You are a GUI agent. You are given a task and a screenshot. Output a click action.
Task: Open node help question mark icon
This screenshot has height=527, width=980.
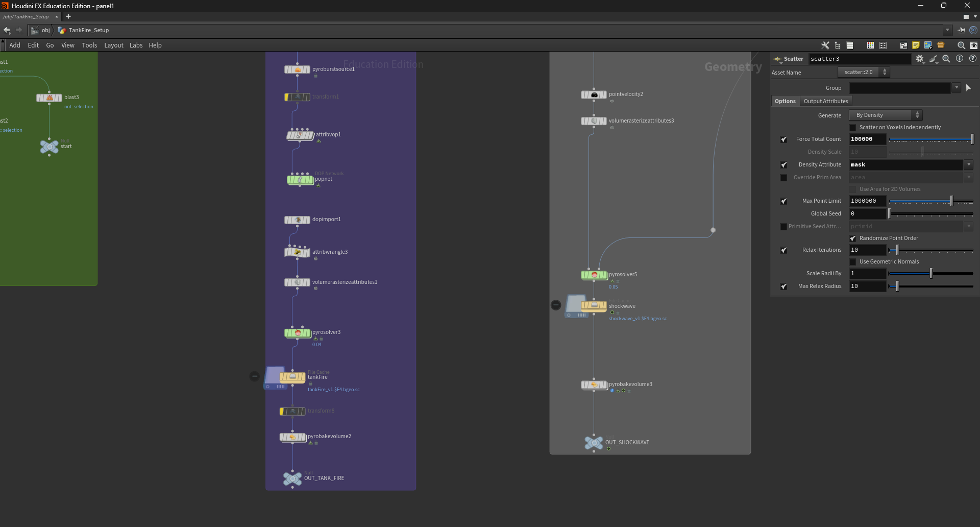pyautogui.click(x=973, y=59)
